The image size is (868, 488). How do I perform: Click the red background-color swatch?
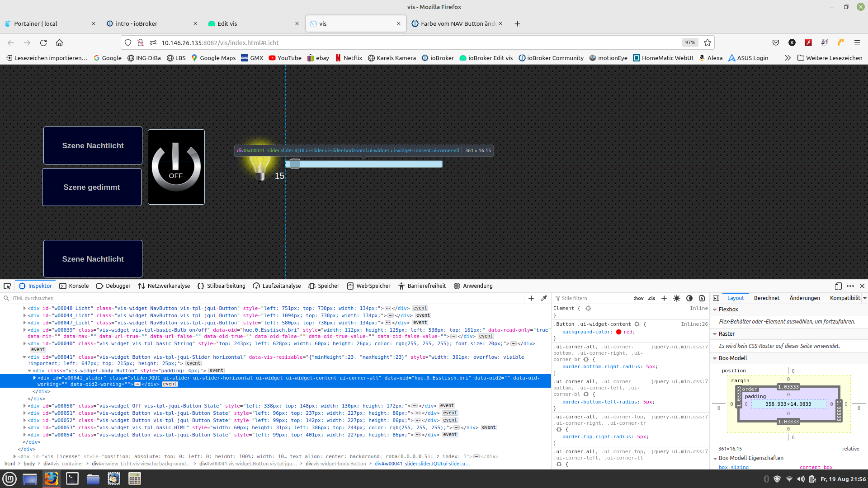pos(618,332)
